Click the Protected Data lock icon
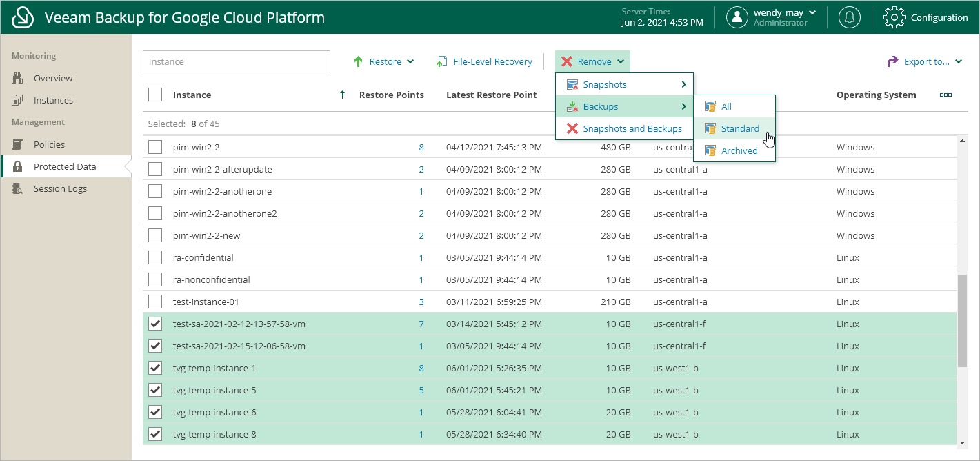The image size is (980, 461). point(18,166)
